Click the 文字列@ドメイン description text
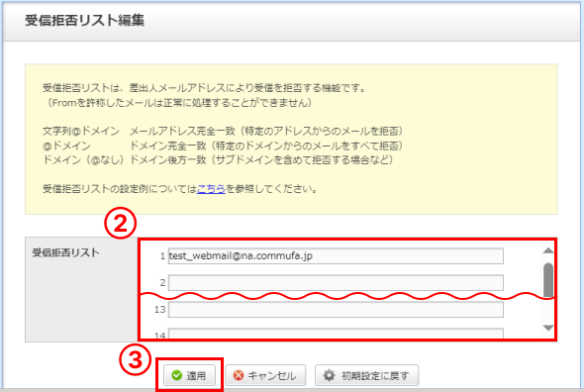The width and height of the screenshot is (584, 392). [81, 132]
